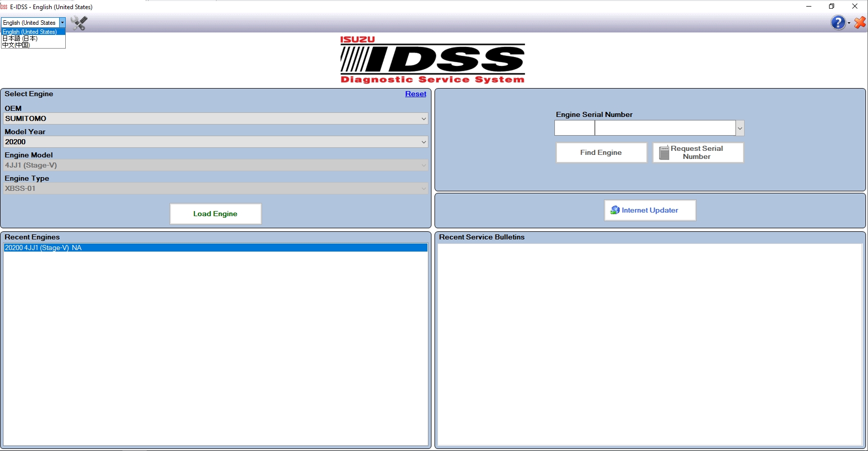Viewport: 868px width, 451px height.
Task: Expand the Help icon dropdown arrow
Action: pos(849,23)
